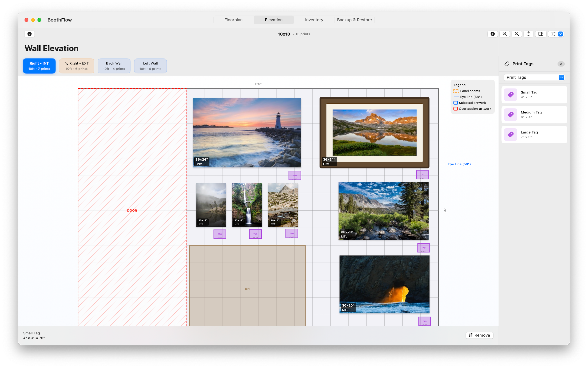Screen dimensions: 588x368
Task: Click the 13 prints count text
Action: [x=303, y=34]
